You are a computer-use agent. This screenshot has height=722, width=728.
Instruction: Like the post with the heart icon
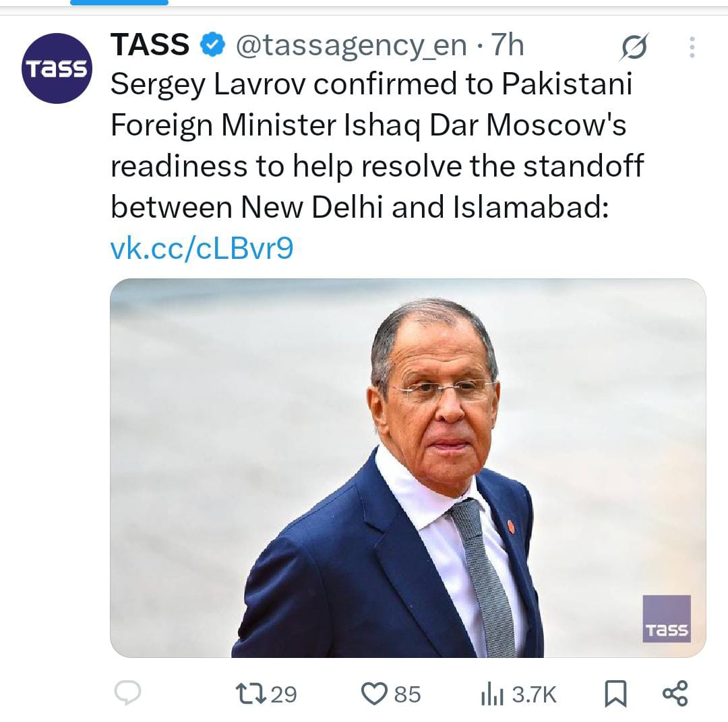(x=373, y=693)
